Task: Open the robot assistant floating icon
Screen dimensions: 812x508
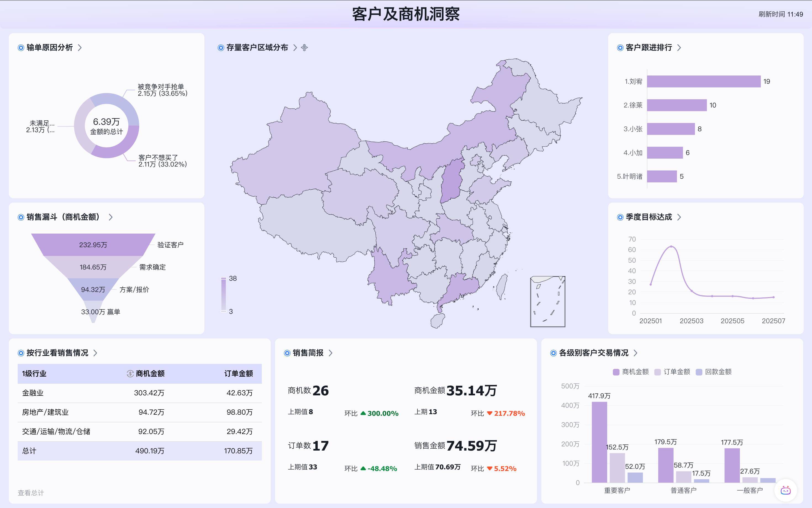Action: [x=785, y=490]
